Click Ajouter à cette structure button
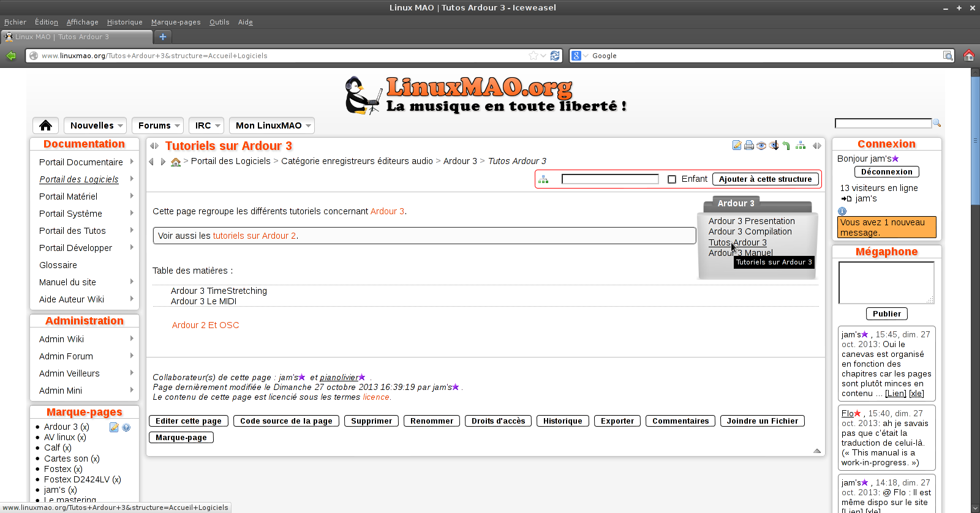980x513 pixels. point(766,179)
